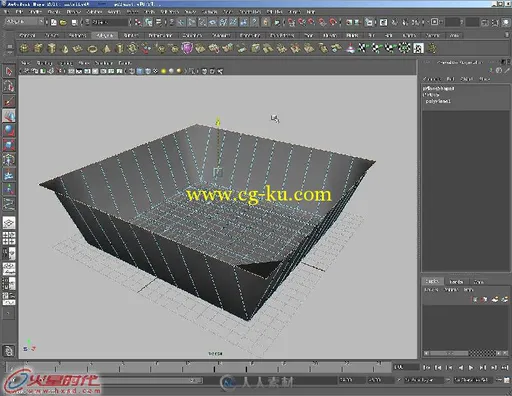This screenshot has height=396, width=512.
Task: Open the Edit Mesh menu
Action: pyautogui.click(x=170, y=12)
